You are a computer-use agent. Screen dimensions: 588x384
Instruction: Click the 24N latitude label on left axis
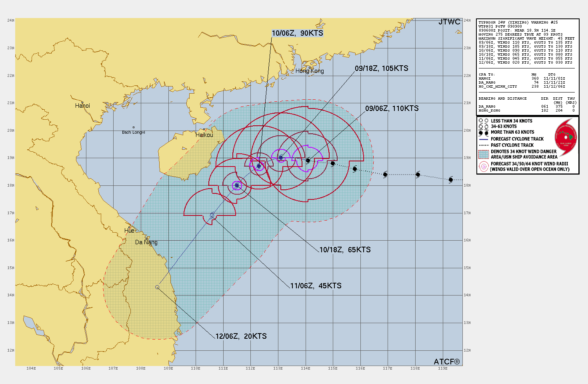(x=11, y=20)
